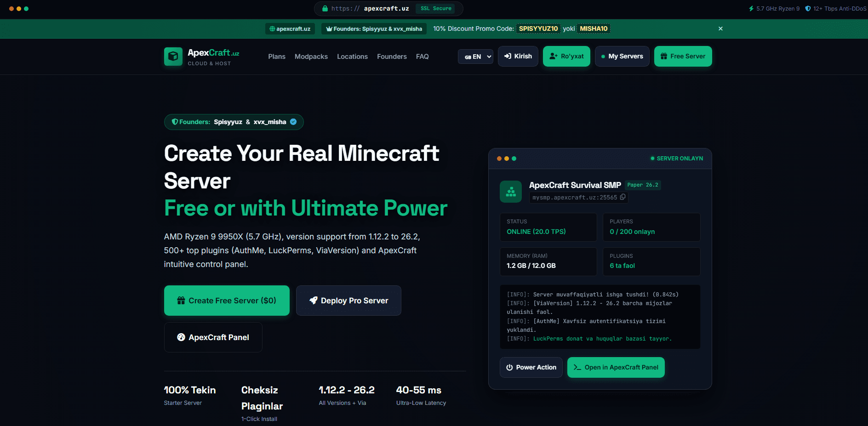
Task: Click the rocket icon on Deploy Pro Server
Action: coord(314,300)
